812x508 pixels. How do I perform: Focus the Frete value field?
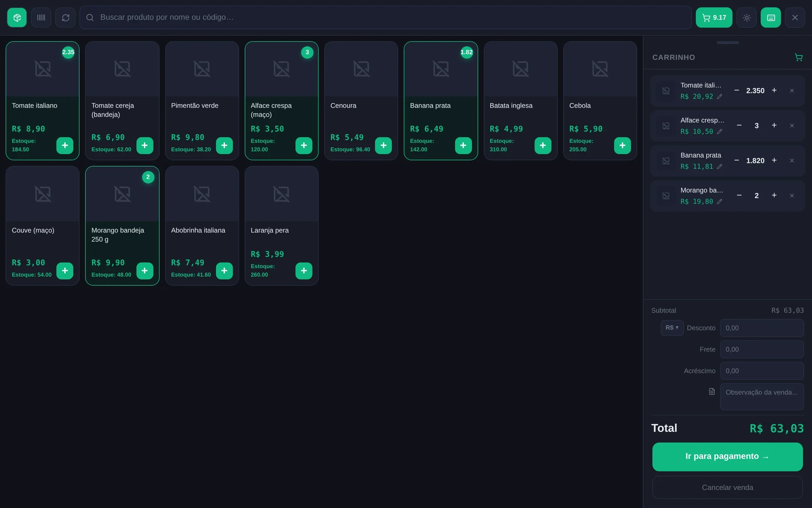pos(762,350)
